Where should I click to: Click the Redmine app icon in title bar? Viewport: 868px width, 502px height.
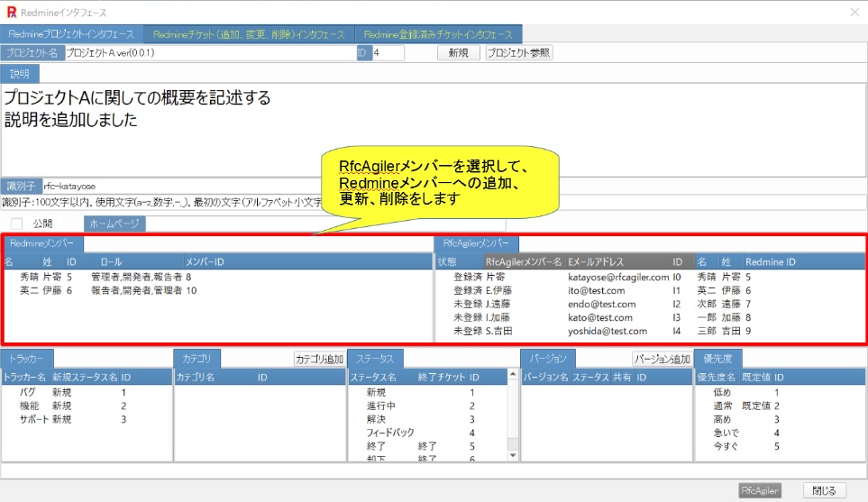tap(11, 12)
